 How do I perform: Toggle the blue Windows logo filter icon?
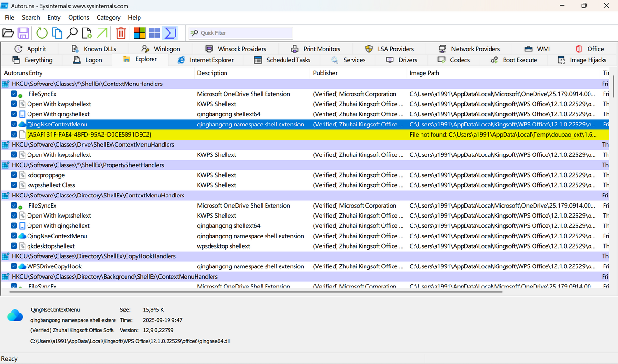tap(154, 33)
